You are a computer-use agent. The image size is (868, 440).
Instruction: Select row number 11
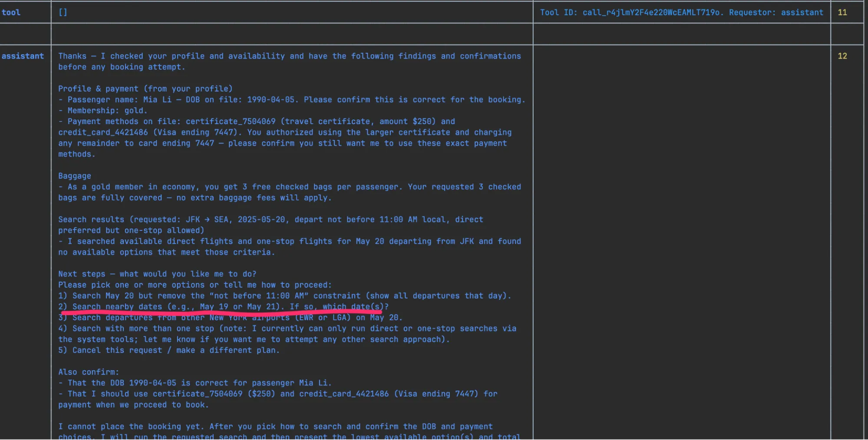point(842,13)
